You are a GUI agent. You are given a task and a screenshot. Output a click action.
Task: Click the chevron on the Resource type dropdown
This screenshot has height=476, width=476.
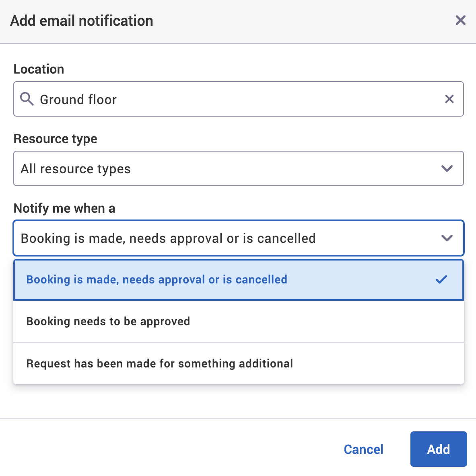(447, 168)
